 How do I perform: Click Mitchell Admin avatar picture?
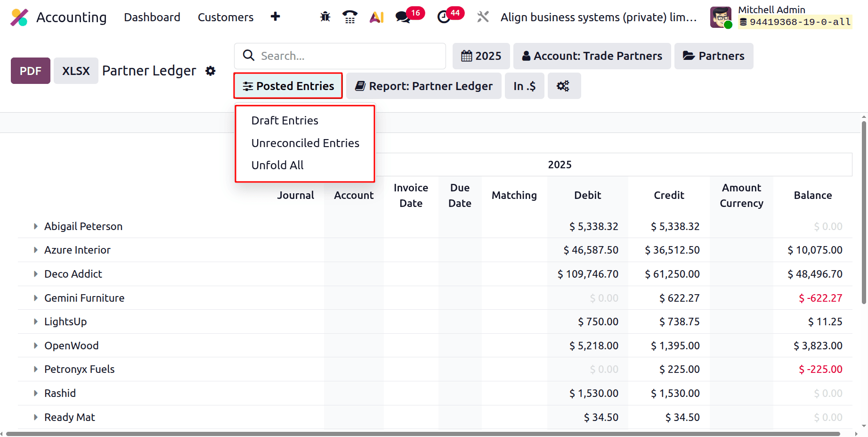tap(721, 17)
